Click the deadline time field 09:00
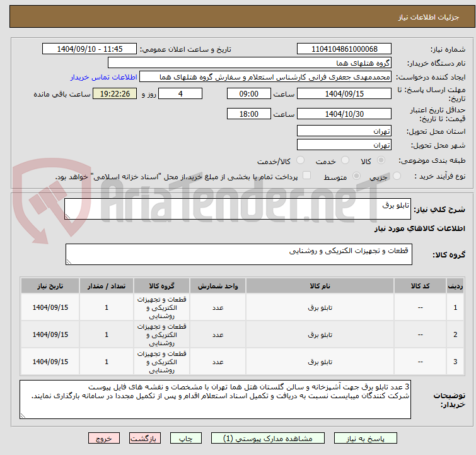 (248, 93)
